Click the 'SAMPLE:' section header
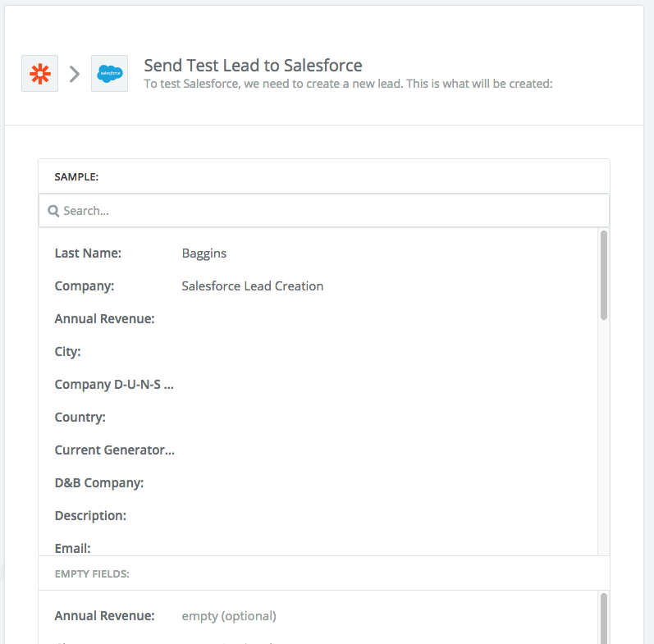This screenshot has height=644, width=654. (x=77, y=177)
